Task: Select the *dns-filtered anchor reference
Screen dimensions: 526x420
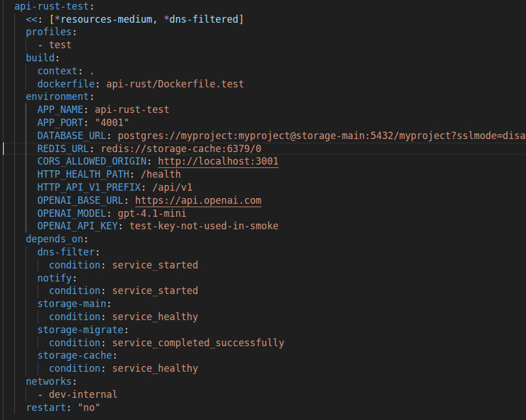Action: point(201,19)
